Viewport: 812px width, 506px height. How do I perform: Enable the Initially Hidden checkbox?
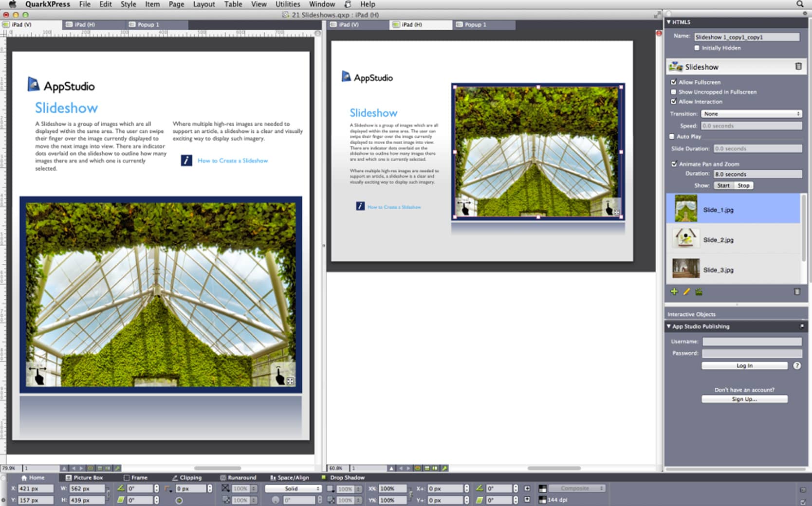[x=697, y=48]
